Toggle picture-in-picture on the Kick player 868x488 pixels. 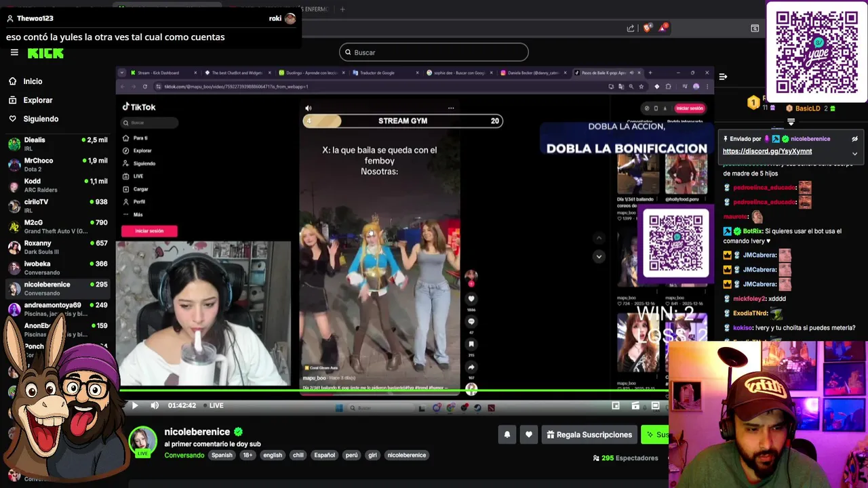(x=616, y=405)
